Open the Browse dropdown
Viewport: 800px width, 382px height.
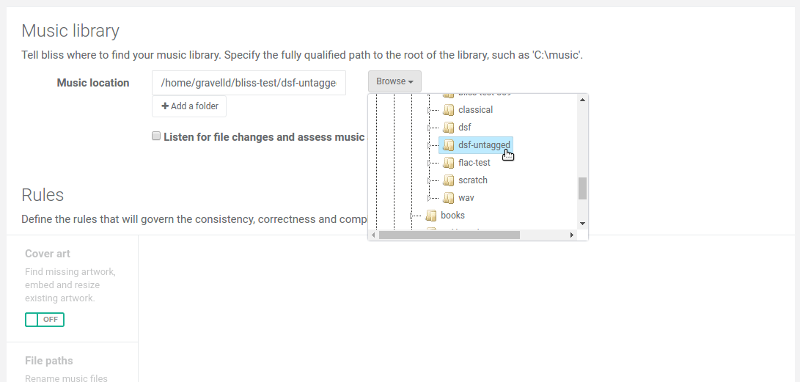pyautogui.click(x=395, y=81)
